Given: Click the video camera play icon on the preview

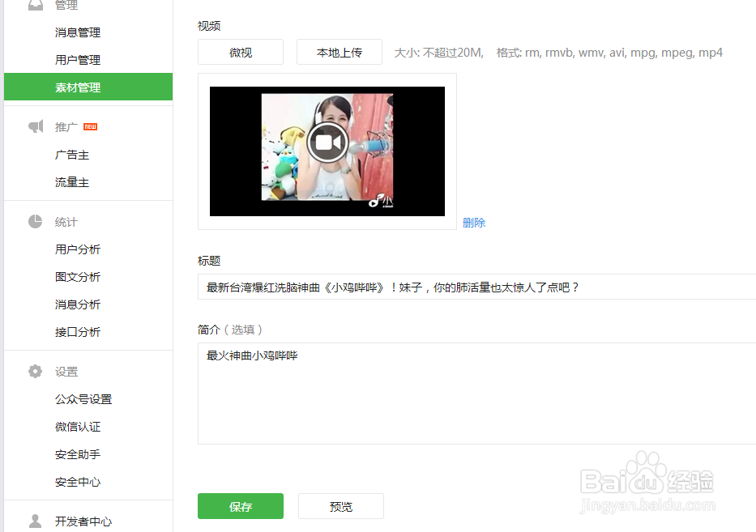Looking at the screenshot, I should 327,142.
